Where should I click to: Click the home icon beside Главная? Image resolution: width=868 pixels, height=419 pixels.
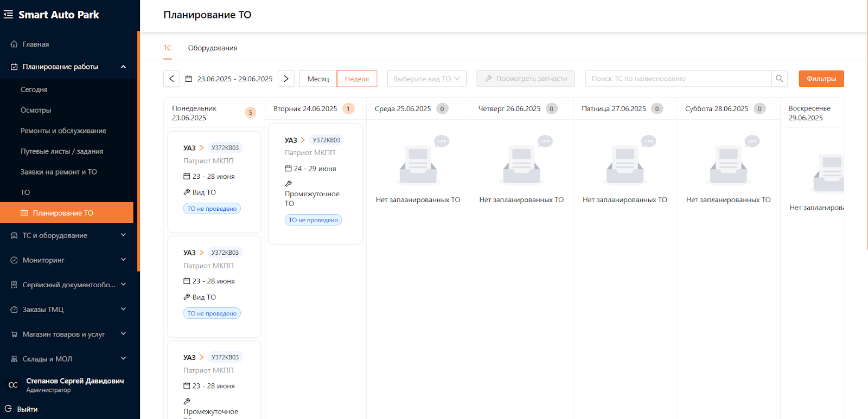tap(14, 44)
